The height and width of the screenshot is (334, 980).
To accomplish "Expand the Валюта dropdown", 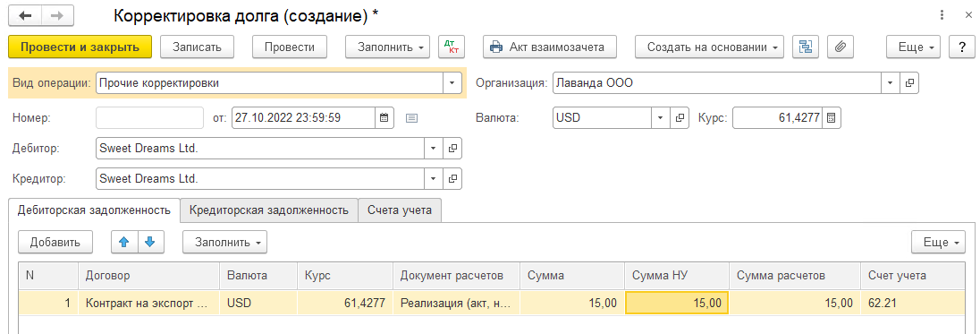I will 661,117.
